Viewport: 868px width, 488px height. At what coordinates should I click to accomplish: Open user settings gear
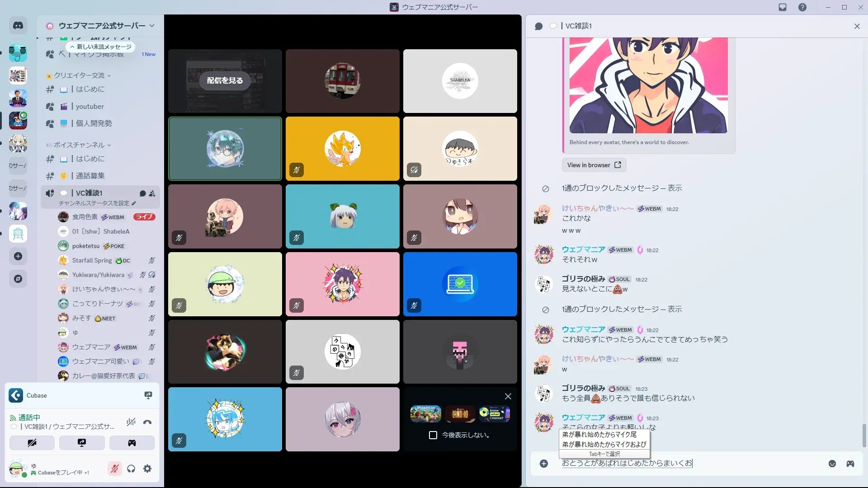(x=147, y=469)
